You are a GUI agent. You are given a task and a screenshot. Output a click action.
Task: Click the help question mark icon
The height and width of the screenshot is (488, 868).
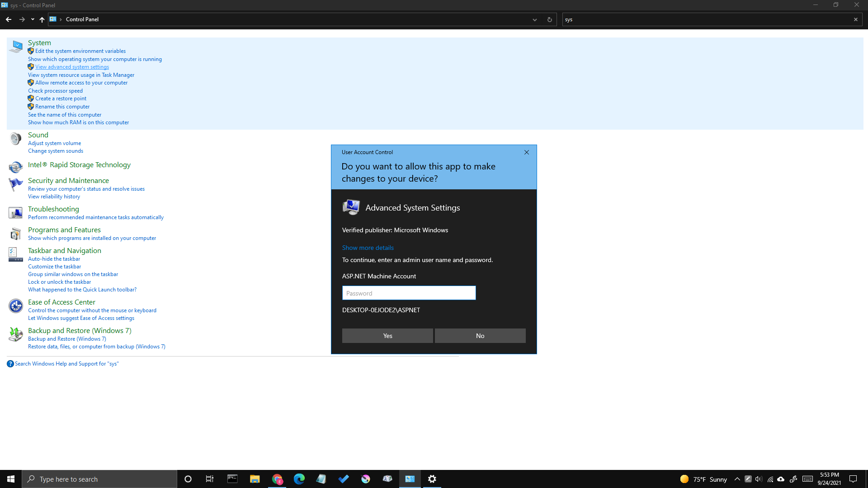(10, 364)
